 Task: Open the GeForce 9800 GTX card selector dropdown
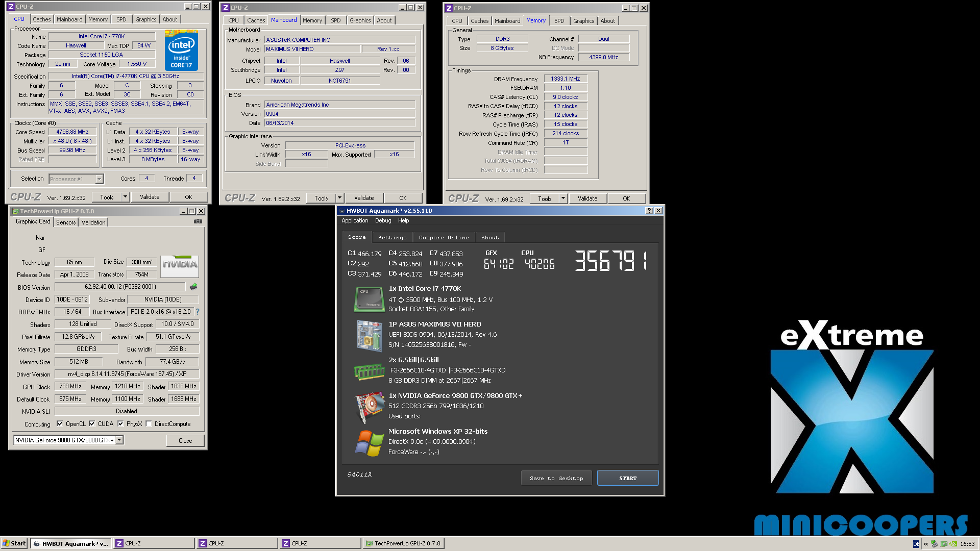pyautogui.click(x=119, y=440)
